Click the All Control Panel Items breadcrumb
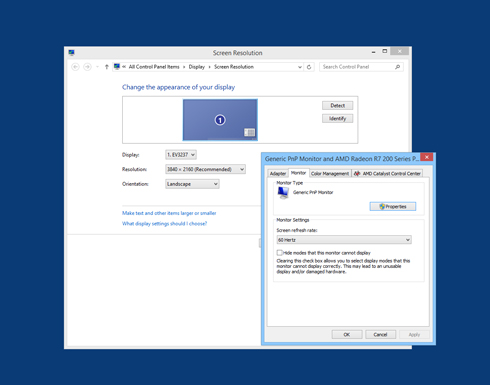Screen dimensions: 490x385 154,67
